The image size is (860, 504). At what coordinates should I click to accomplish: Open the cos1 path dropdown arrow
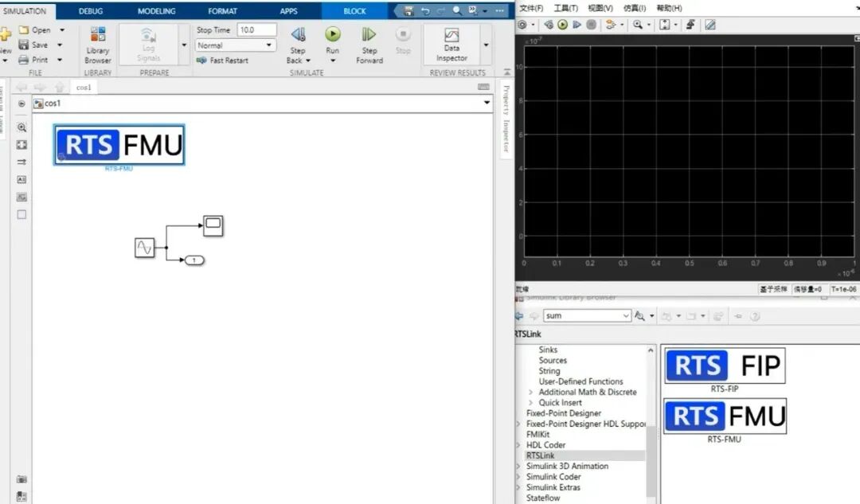coord(487,103)
